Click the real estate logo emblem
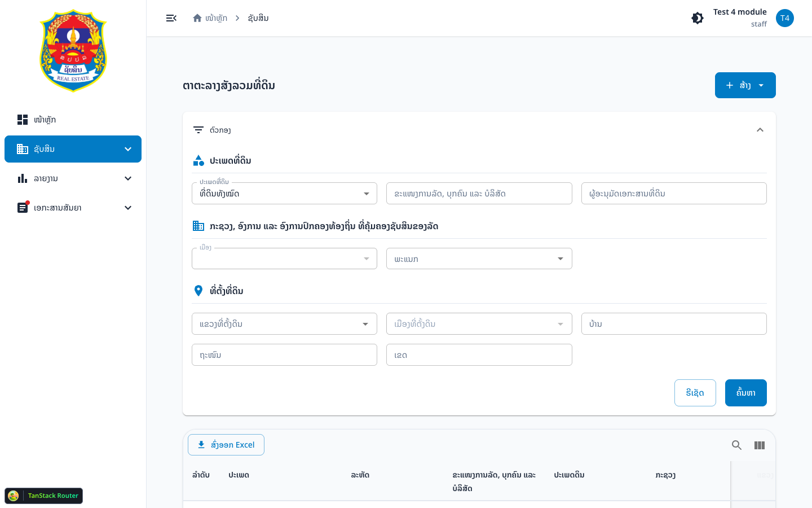The width and height of the screenshot is (812, 508). click(73, 51)
